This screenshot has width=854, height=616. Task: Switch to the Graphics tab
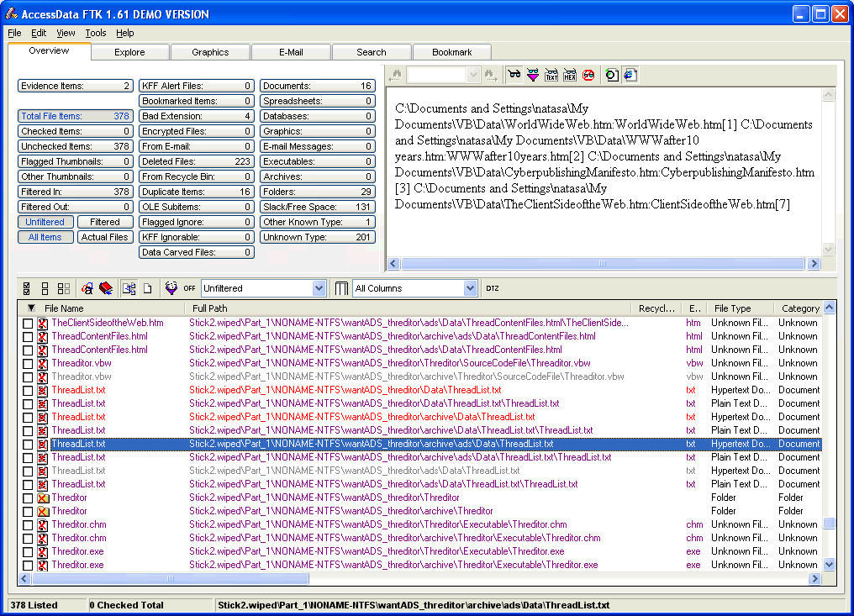tap(210, 52)
